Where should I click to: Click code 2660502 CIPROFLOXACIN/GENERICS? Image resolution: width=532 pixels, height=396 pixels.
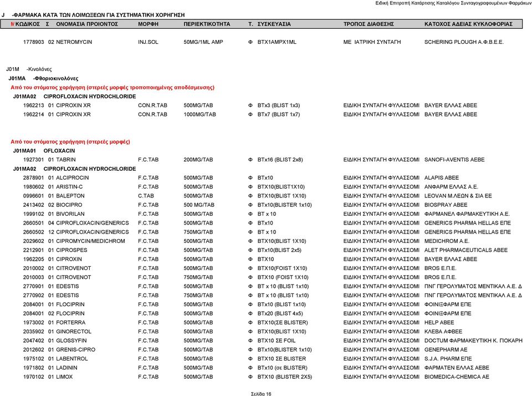(34, 232)
